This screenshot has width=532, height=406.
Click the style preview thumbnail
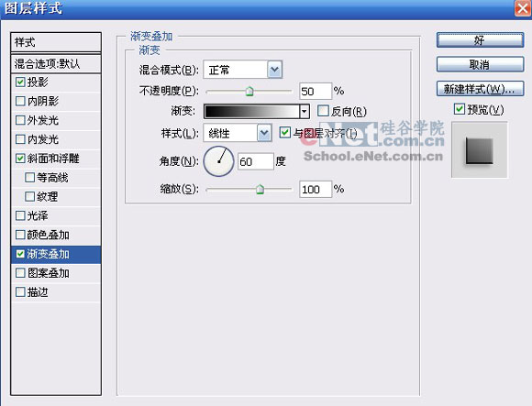click(479, 149)
